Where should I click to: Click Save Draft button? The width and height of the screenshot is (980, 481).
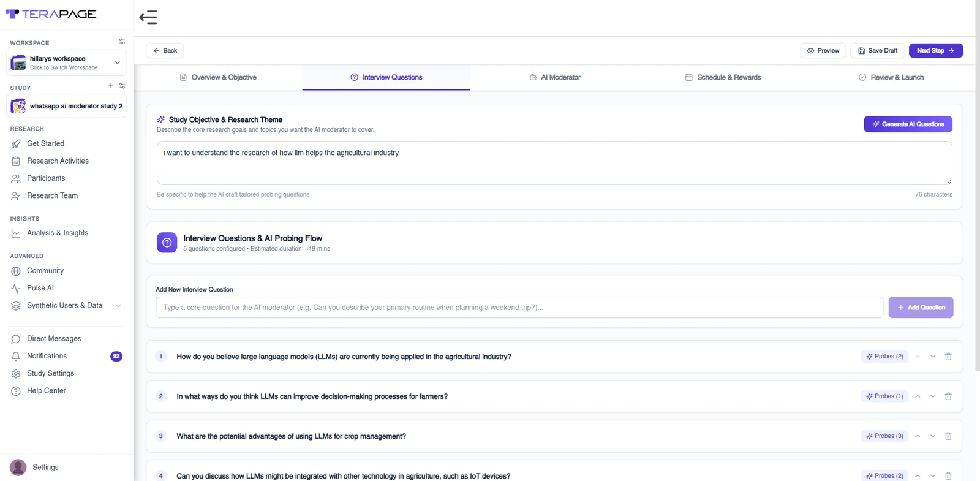click(878, 51)
